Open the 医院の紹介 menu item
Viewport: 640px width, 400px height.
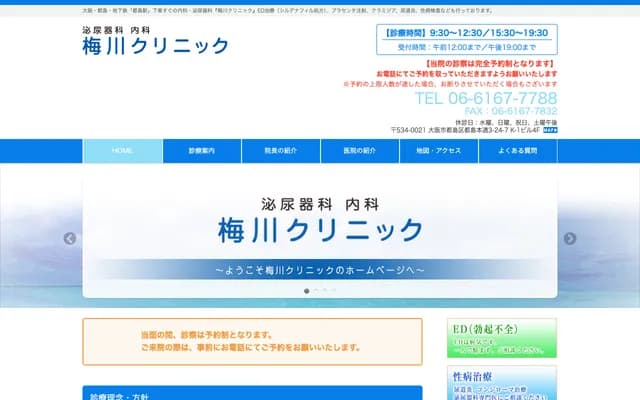pos(359,151)
